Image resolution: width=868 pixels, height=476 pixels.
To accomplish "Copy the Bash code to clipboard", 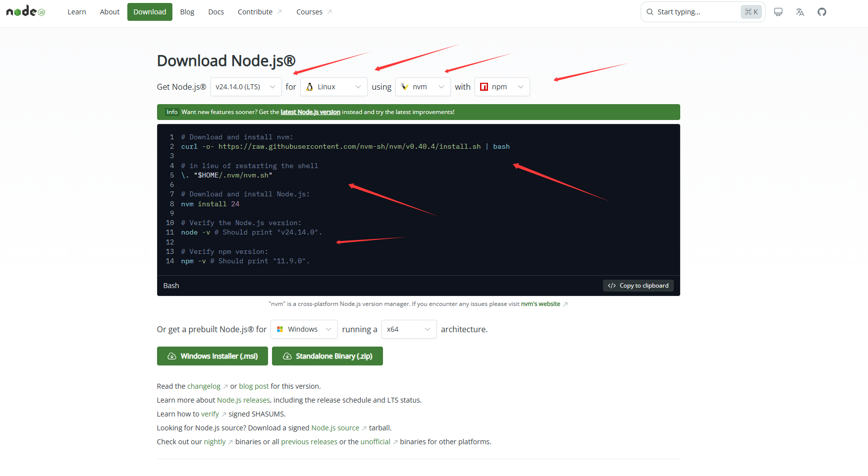I will (x=638, y=286).
